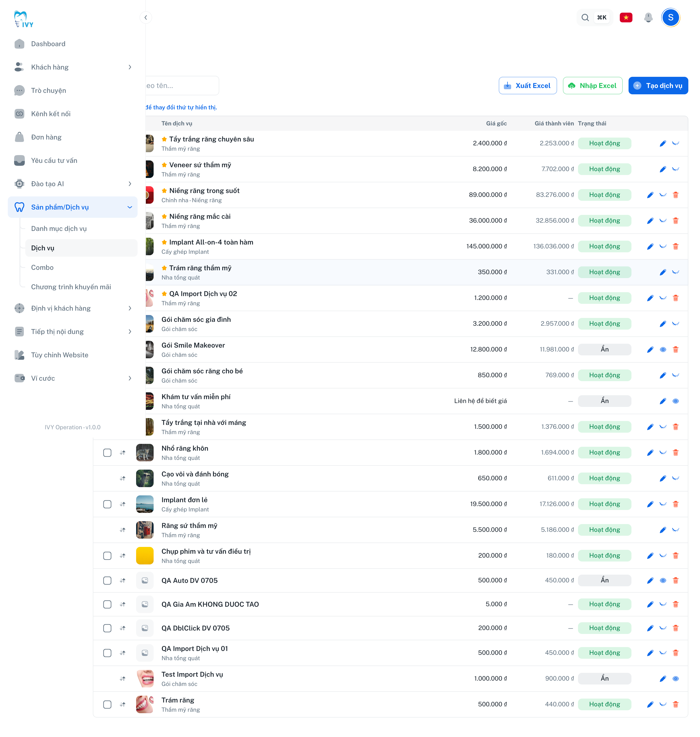The width and height of the screenshot is (700, 737).
Task: Tick the Implant đơn lẻ checkbox
Action: [x=107, y=504]
